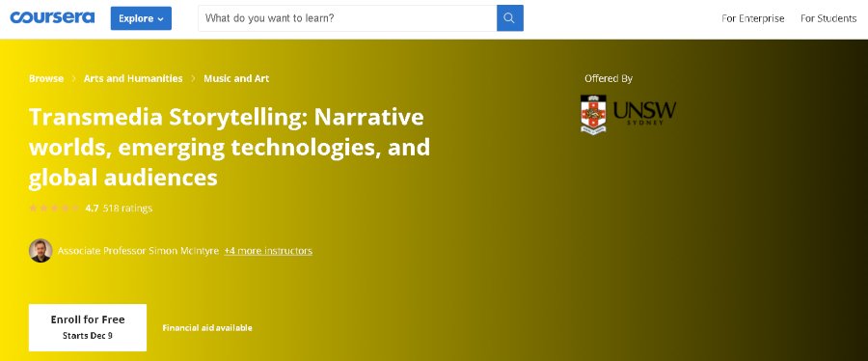Click the Transmedia Storytelling course title
868x361 pixels.
[x=230, y=148]
